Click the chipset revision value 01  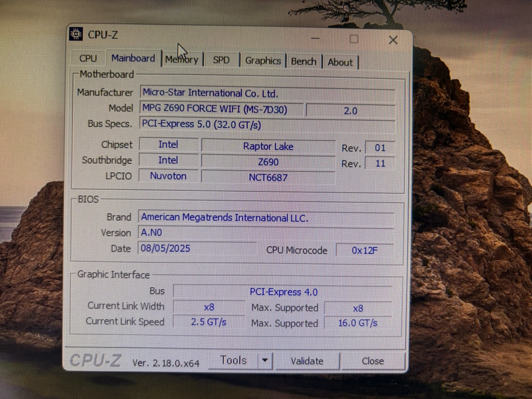[380, 148]
